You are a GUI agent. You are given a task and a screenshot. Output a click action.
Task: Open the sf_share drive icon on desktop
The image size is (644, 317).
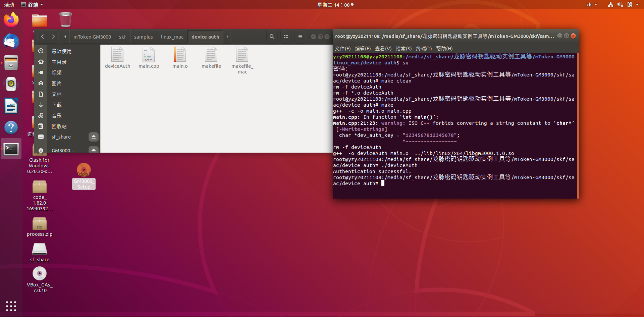[x=40, y=253]
